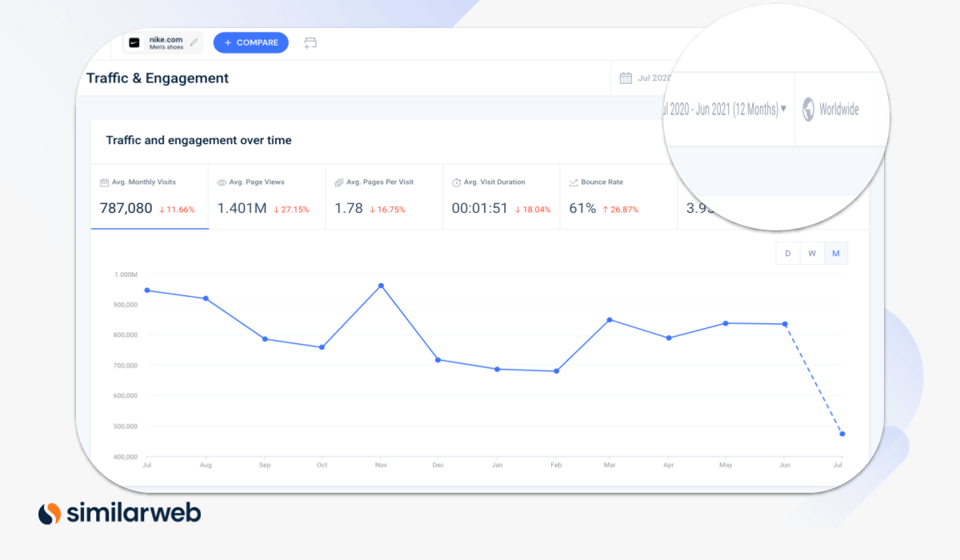This screenshot has width=960, height=560.
Task: Click the Similarweb logo
Action: [120, 513]
